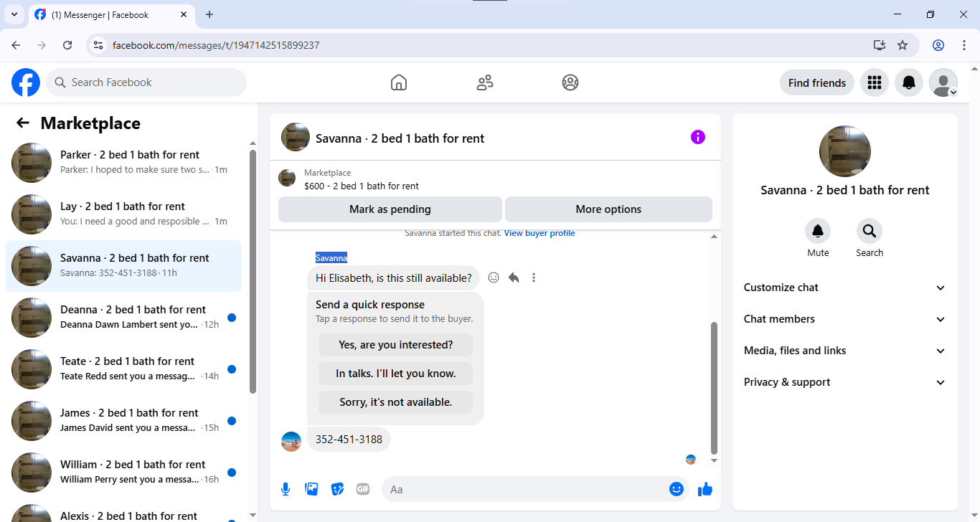Click Find friends button
980x522 pixels.
coord(817,82)
